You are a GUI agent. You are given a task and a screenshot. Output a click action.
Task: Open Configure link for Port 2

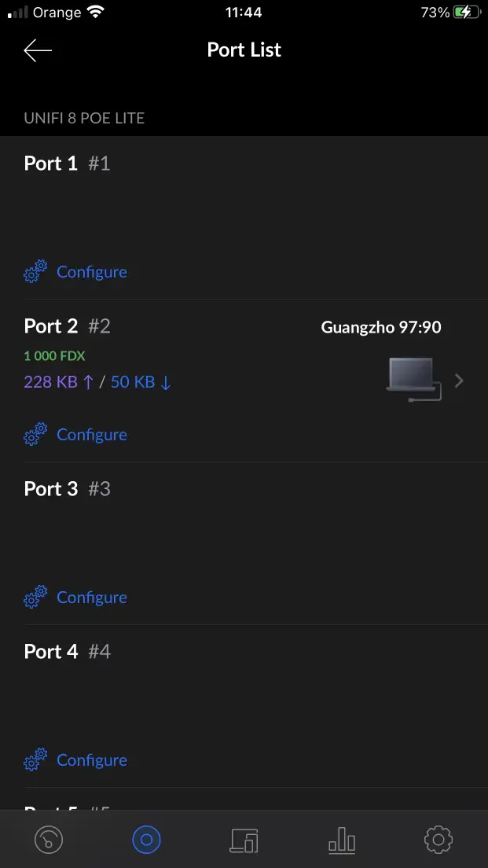tap(92, 435)
